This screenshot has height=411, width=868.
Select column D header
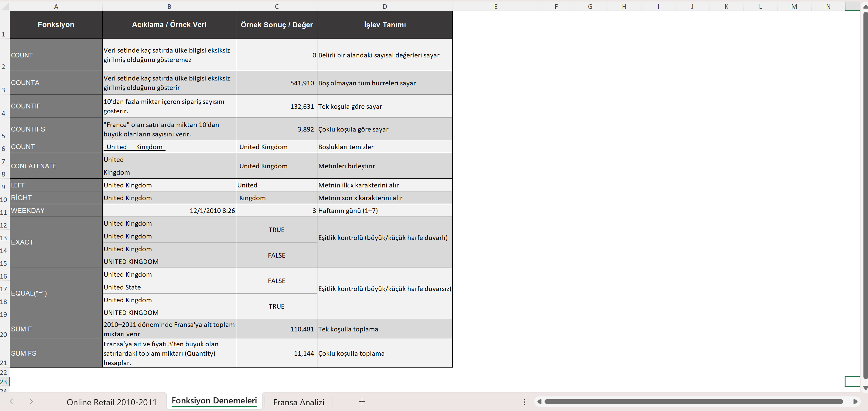tap(385, 6)
